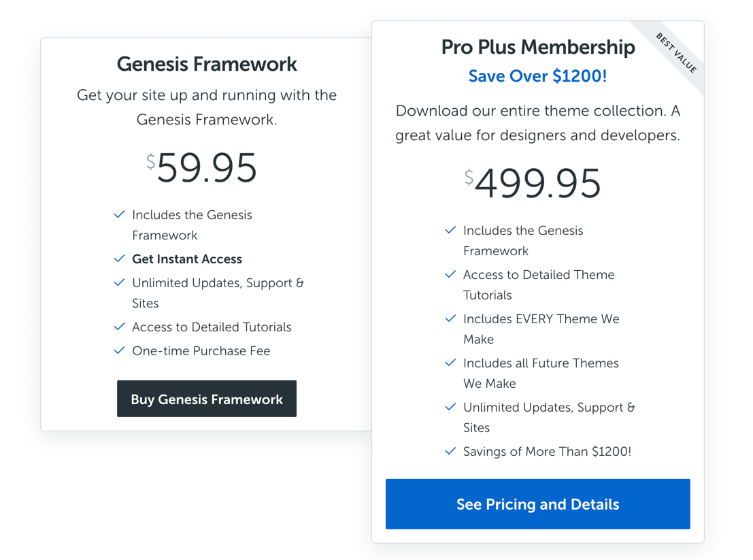Click the Buy Genesis Framework button
Viewport: 753px width, 560px height.
click(x=207, y=399)
